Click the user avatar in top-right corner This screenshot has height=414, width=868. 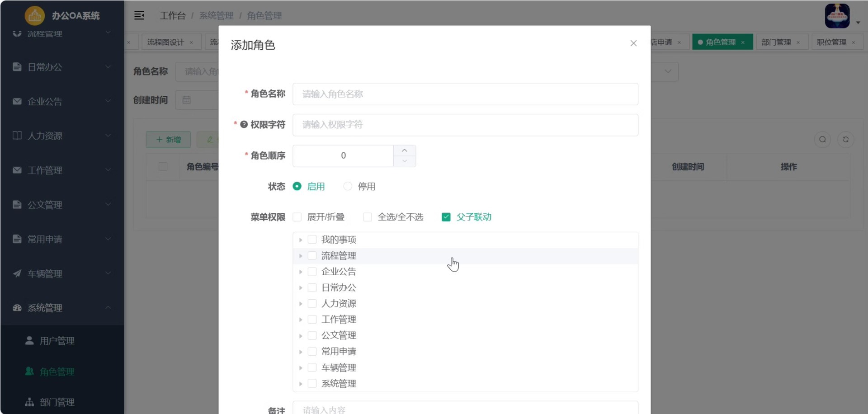837,16
